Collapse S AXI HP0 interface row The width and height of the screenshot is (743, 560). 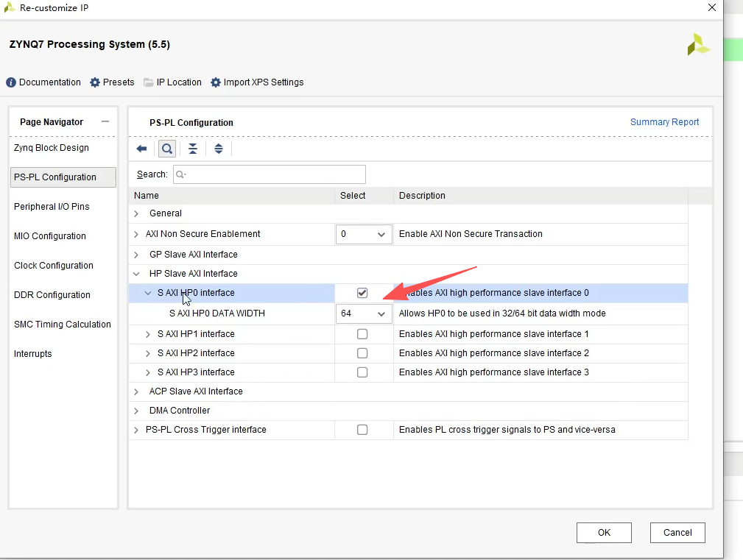(148, 293)
